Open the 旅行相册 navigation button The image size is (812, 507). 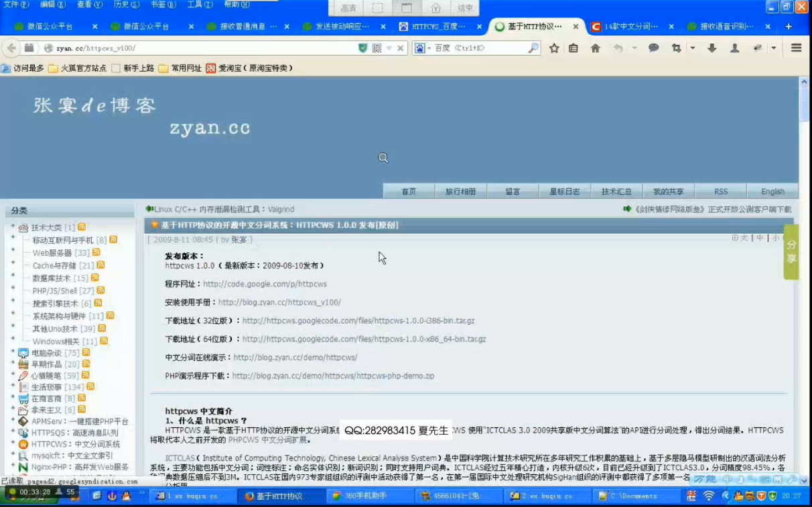click(x=460, y=192)
